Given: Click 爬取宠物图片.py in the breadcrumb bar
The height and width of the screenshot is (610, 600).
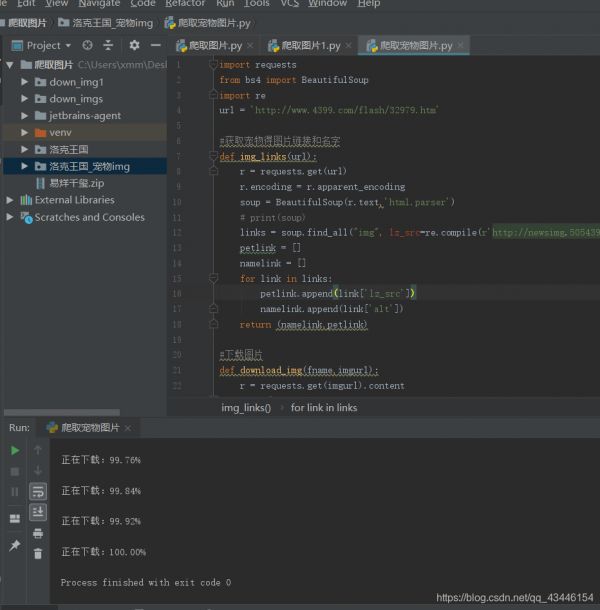Looking at the screenshot, I should pyautogui.click(x=208, y=23).
